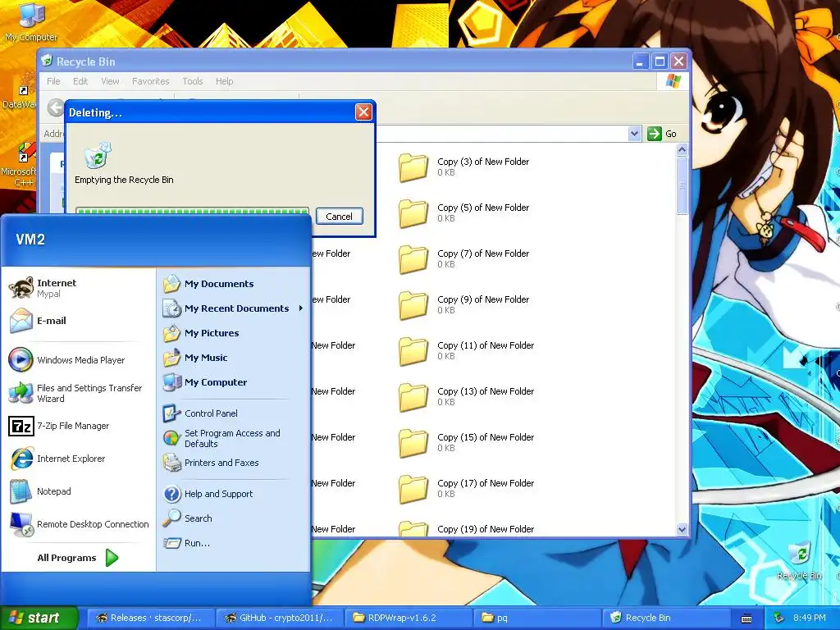The height and width of the screenshot is (630, 840).
Task: Expand My Recent Documents submenu
Action: tap(233, 308)
